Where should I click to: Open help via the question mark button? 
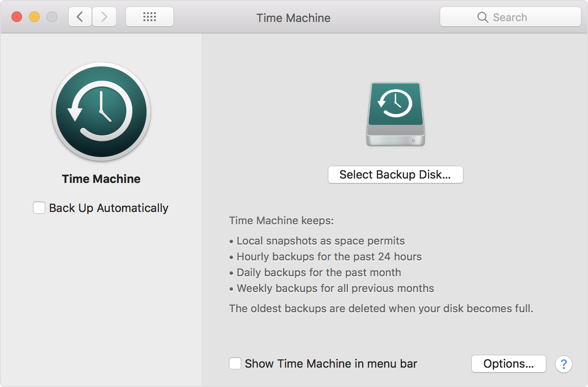(x=564, y=364)
